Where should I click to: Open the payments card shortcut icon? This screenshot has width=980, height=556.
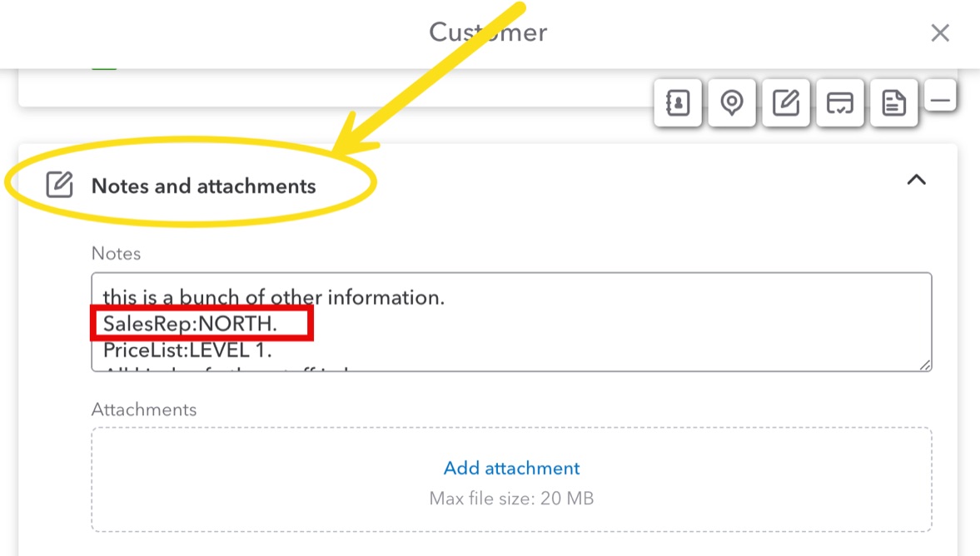coord(840,103)
